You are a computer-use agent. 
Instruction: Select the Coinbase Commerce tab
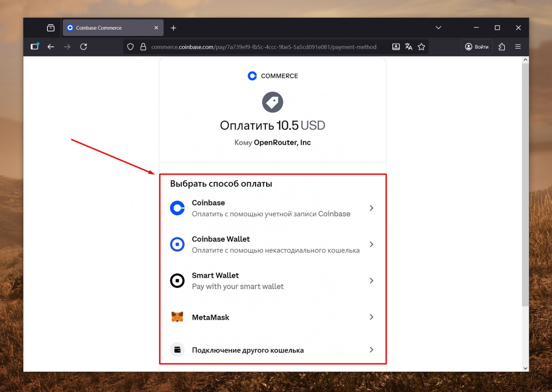click(110, 28)
